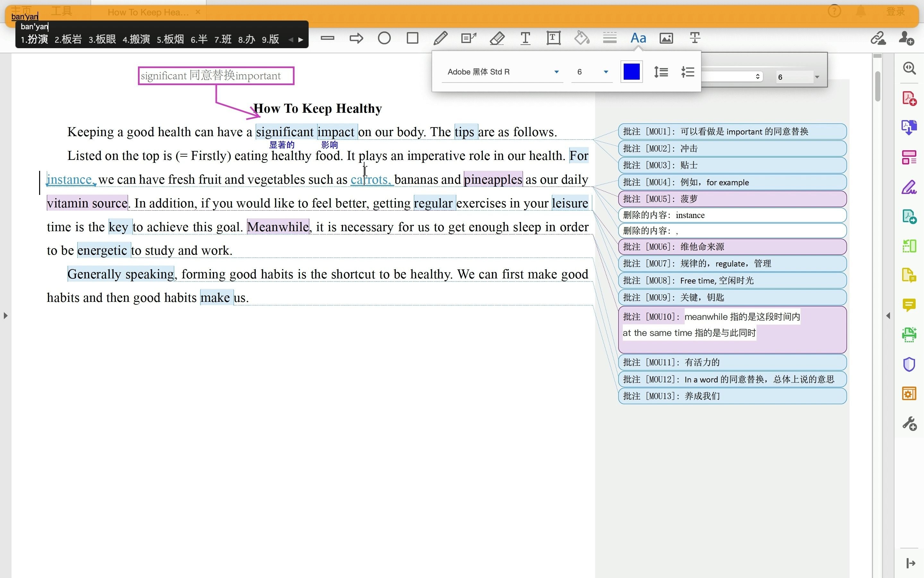Open the notifications bell icon
This screenshot has height=578, width=924.
coord(860,12)
